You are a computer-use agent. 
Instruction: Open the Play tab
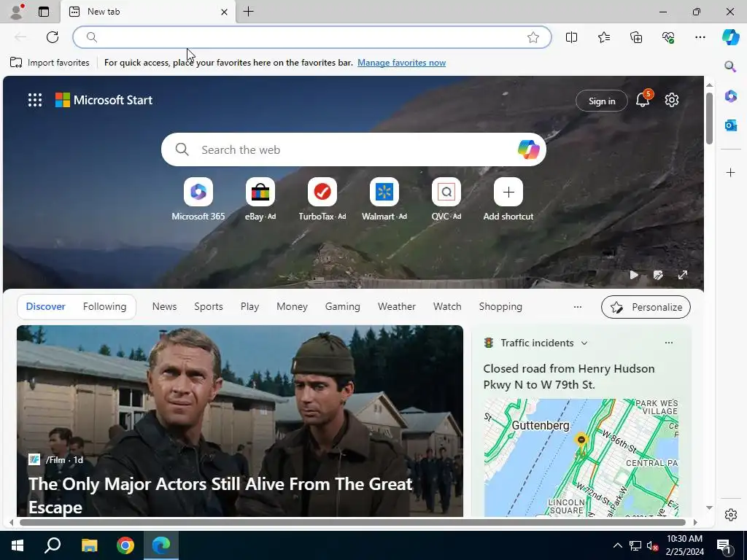pyautogui.click(x=249, y=307)
